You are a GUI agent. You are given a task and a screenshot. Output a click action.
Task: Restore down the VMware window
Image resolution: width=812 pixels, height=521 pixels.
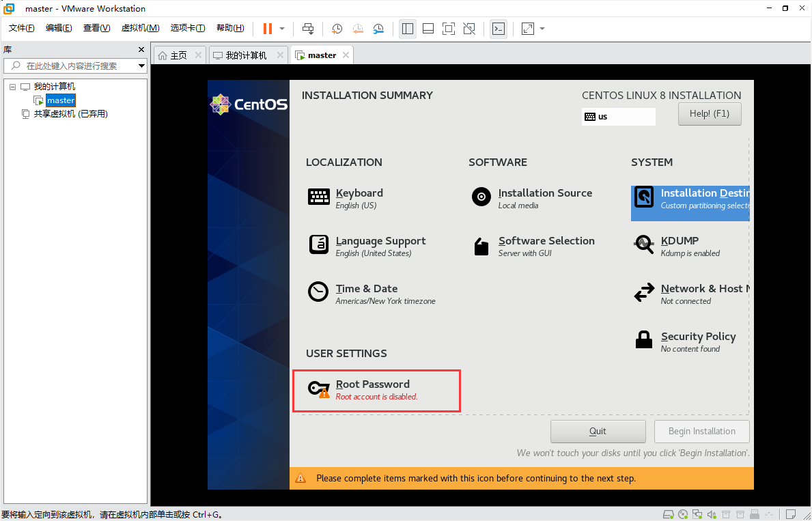pos(785,8)
